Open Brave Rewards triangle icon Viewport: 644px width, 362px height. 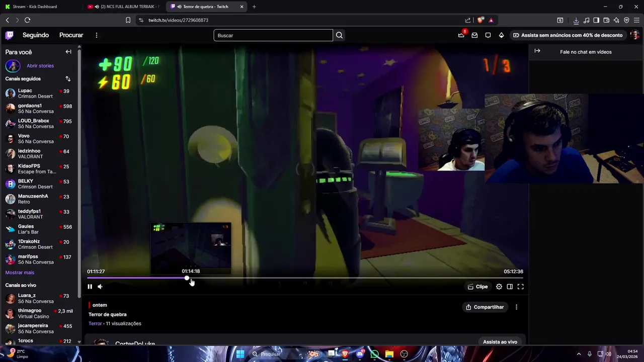pyautogui.click(x=491, y=20)
